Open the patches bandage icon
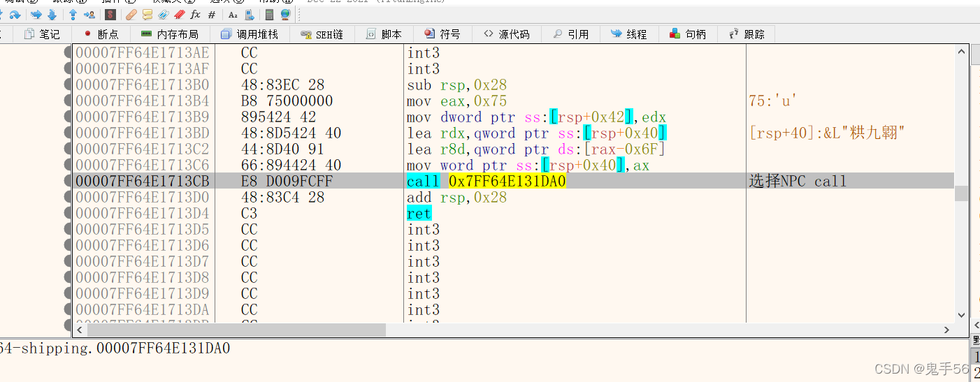The width and height of the screenshot is (980, 382). (x=131, y=15)
